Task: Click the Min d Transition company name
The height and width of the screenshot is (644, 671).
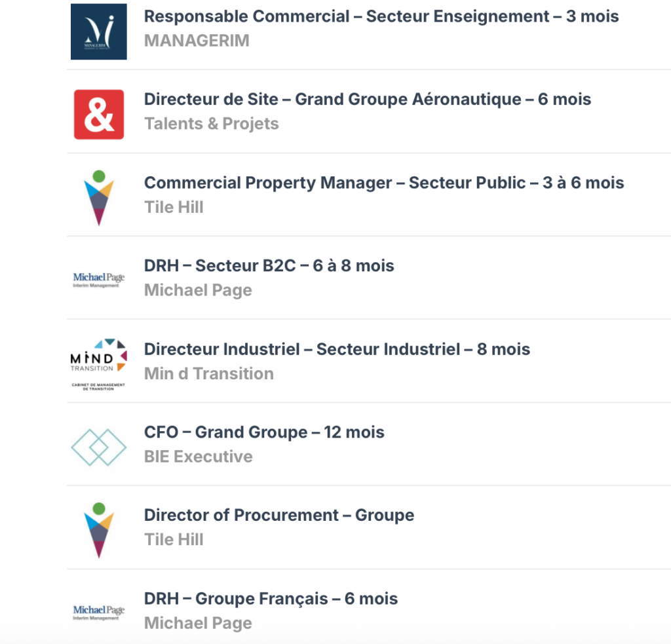Action: (208, 373)
